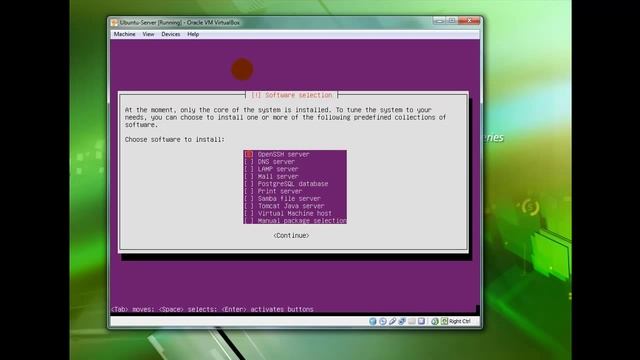
Task: Click the OpenSSH server label
Action: pyautogui.click(x=283, y=154)
